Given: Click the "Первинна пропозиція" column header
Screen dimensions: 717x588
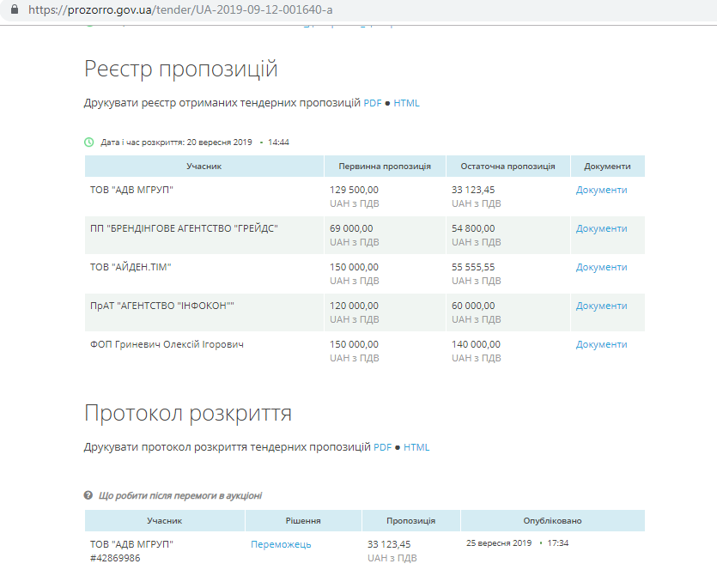Looking at the screenshot, I should pos(385,167).
